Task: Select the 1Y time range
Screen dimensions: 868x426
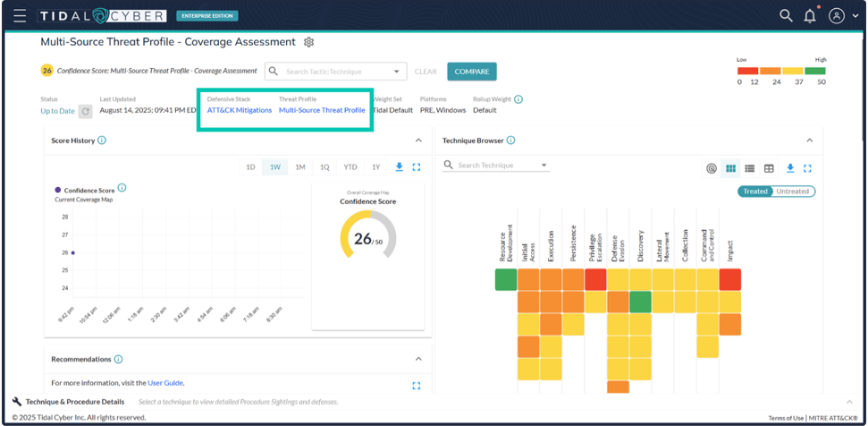Action: click(375, 166)
